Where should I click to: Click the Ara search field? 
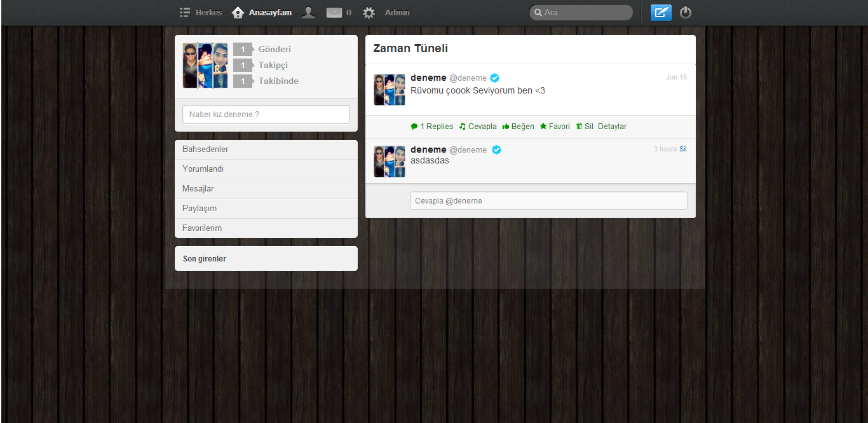(x=580, y=12)
